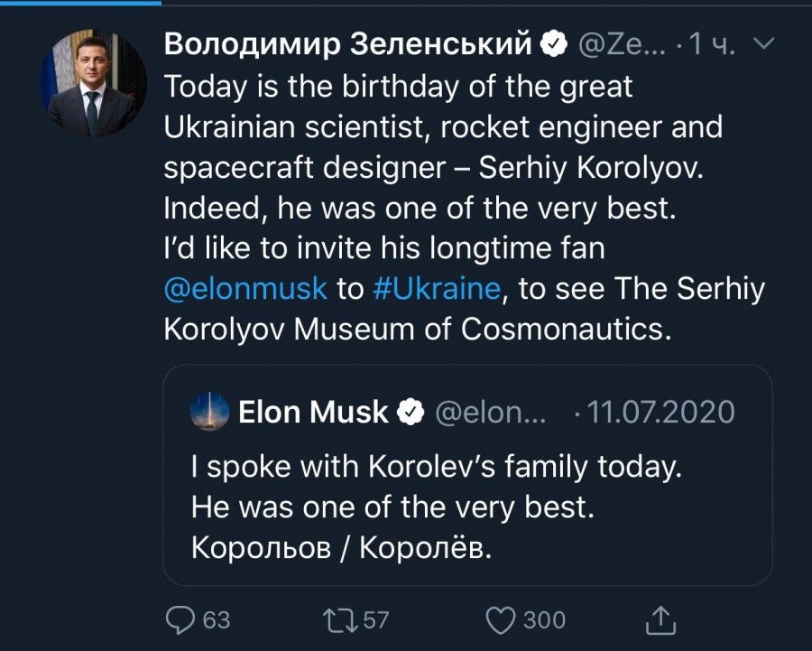This screenshot has width=812, height=651.
Task: Click Zelensky's blue verified badge
Action: click(x=554, y=42)
